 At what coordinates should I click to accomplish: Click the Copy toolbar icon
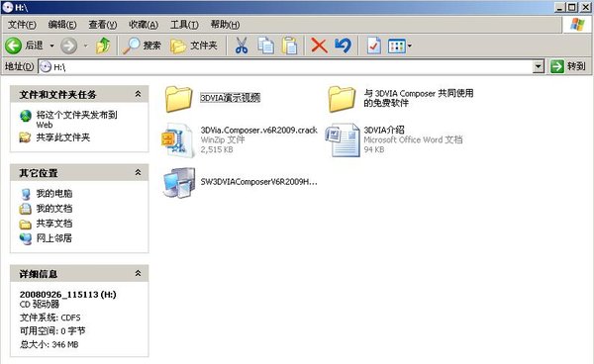266,45
